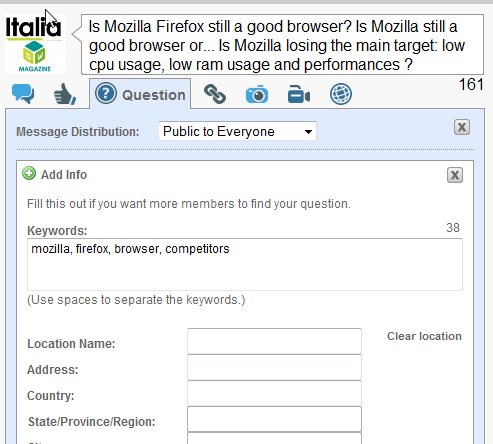Viewport: 493px width, 444px height.
Task: Select the globe location icon
Action: 341,94
